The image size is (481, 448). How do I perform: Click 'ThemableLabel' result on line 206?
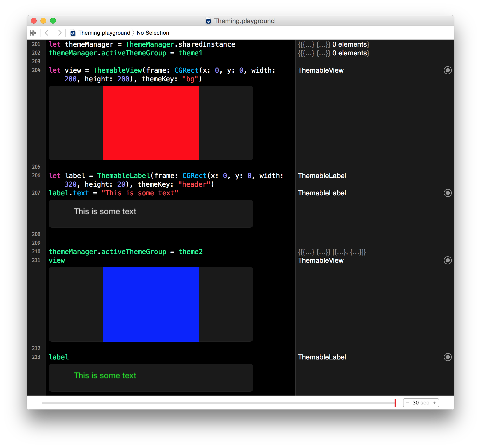coord(322,176)
